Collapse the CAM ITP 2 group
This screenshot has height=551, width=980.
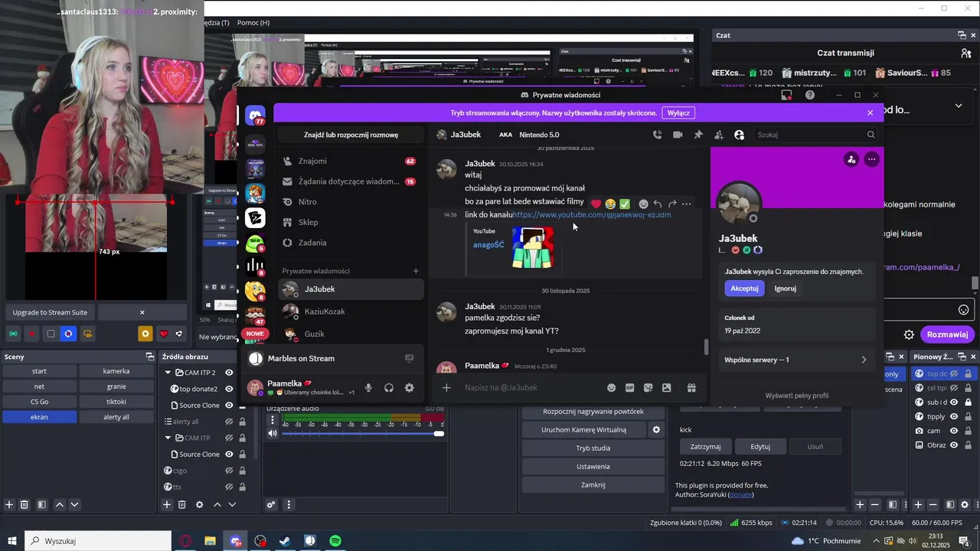[x=168, y=373]
